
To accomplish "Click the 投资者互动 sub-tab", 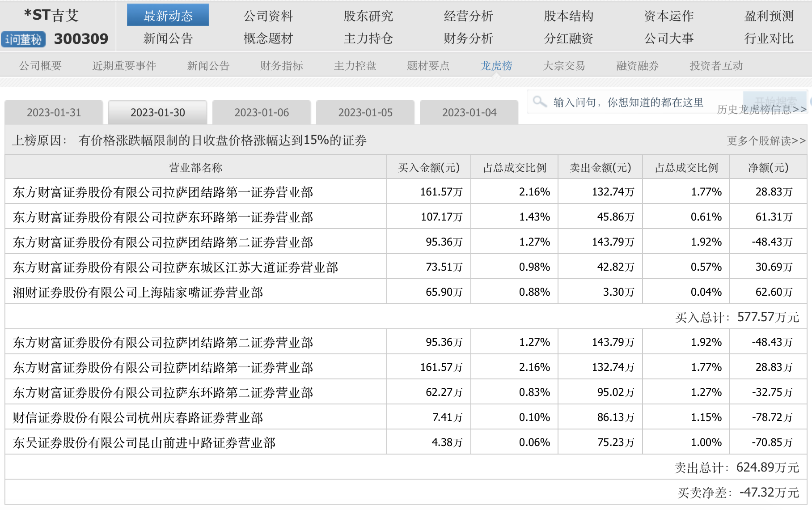I will pyautogui.click(x=716, y=66).
